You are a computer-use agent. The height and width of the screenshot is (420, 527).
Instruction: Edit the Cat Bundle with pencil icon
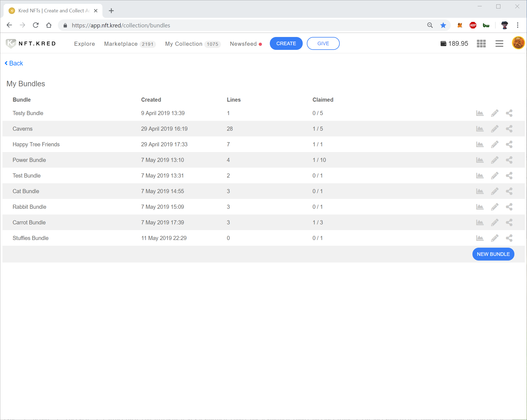pos(494,191)
